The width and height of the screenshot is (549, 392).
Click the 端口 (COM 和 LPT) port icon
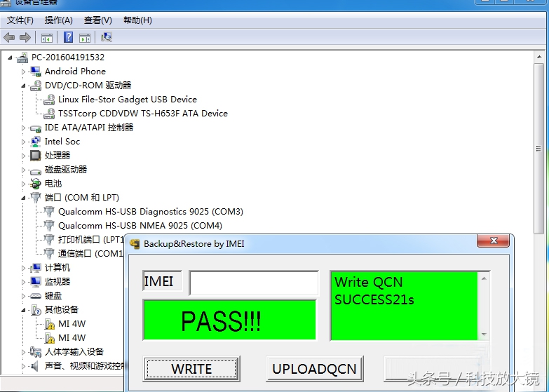coord(36,198)
